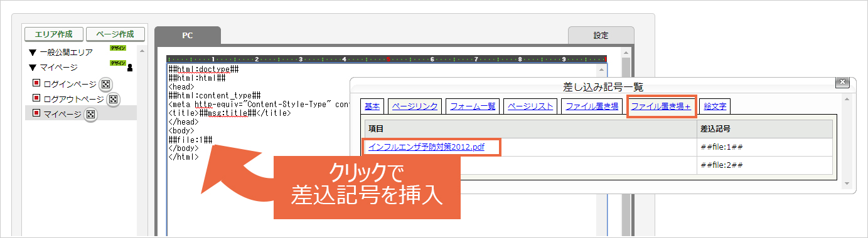Close the 差し込み記号一覧 dialog

[843, 83]
